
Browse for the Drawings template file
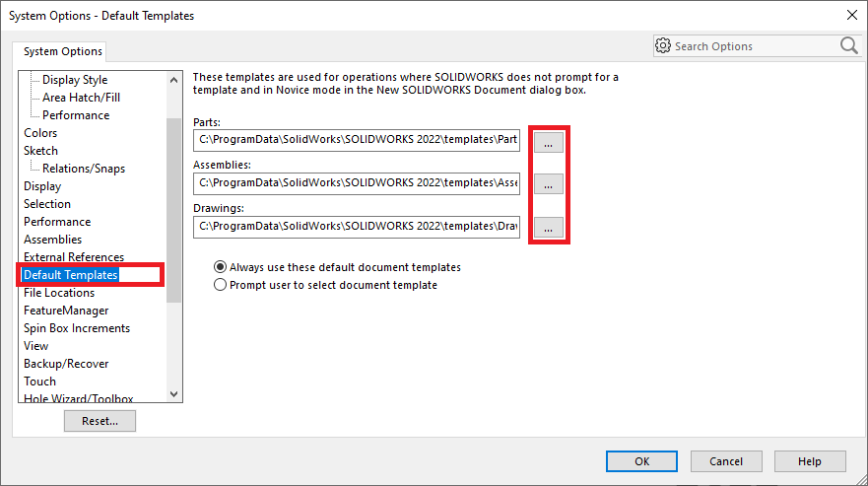click(x=549, y=228)
